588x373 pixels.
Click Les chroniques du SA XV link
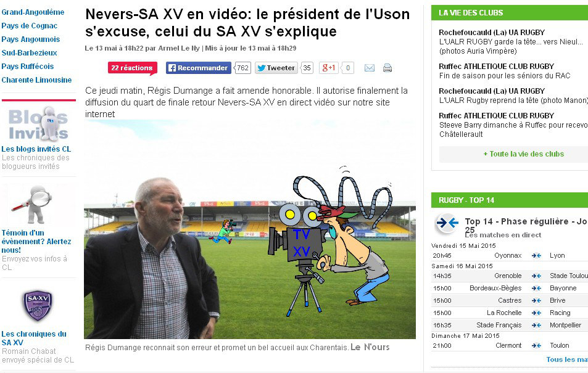coord(34,338)
